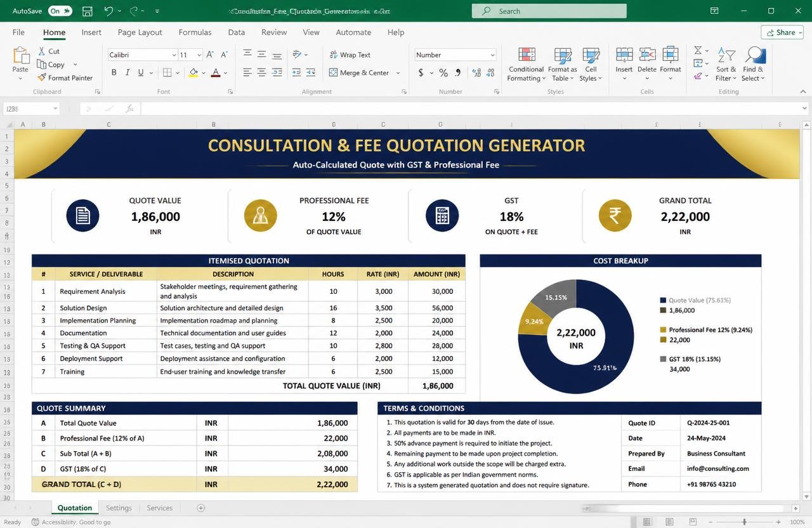Viewport: 812px width, 528px height.
Task: Click the AutoSum sigma icon
Action: pos(697,50)
